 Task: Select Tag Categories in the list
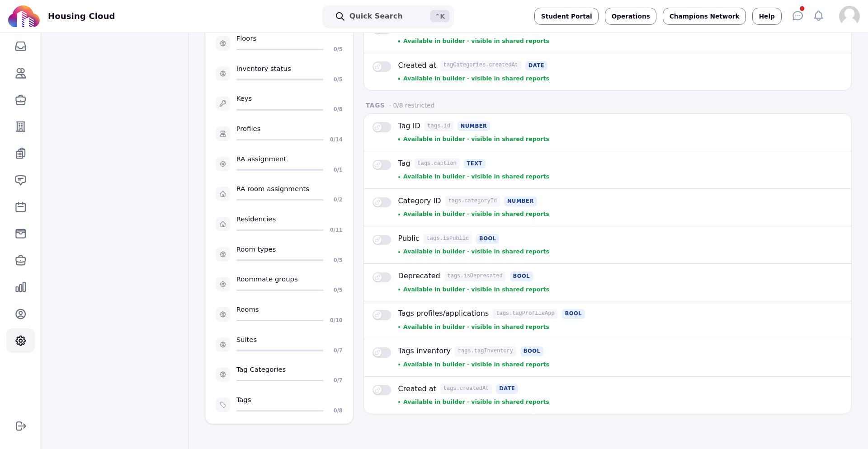pyautogui.click(x=279, y=374)
